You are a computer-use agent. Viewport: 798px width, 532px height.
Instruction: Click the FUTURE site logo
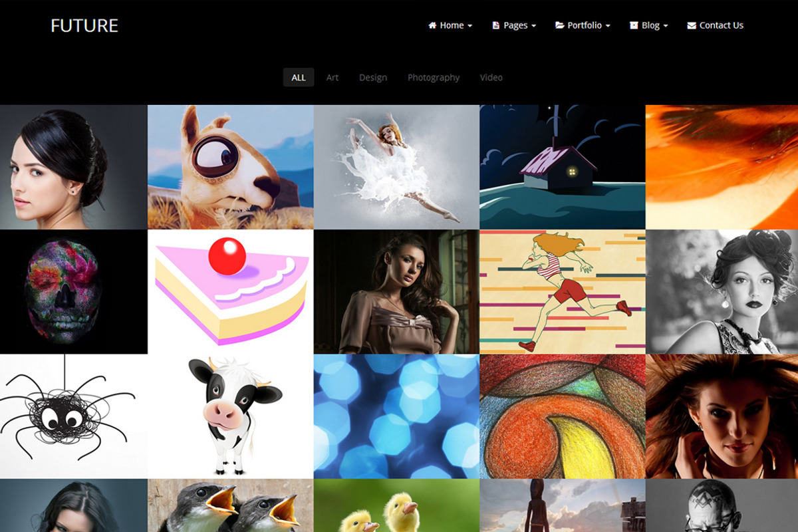(84, 26)
